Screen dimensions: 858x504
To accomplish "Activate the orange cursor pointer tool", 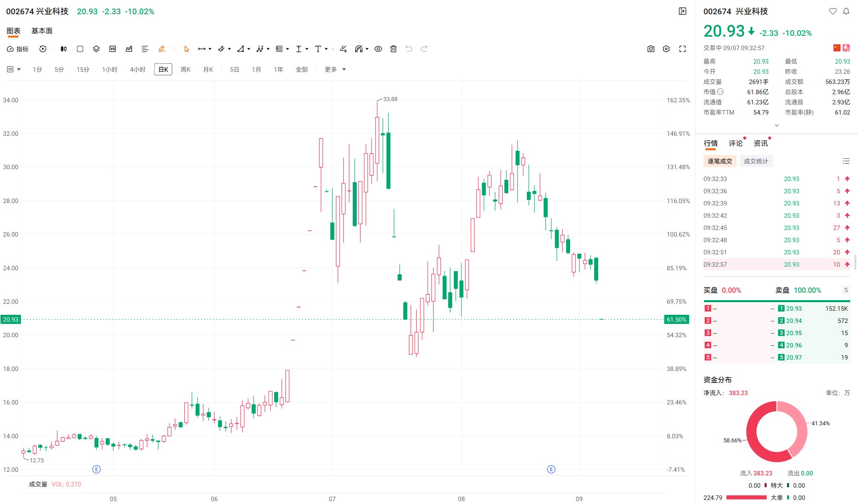I will pyautogui.click(x=186, y=49).
